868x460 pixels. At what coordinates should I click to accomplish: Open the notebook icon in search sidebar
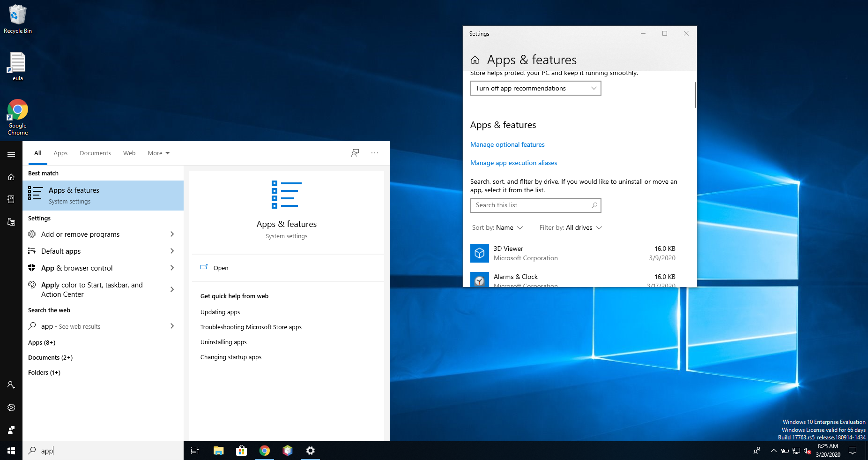(x=11, y=199)
